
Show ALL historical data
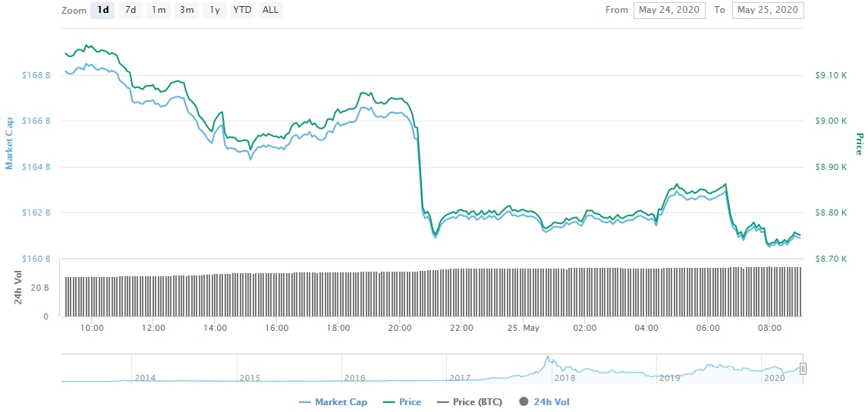(270, 10)
